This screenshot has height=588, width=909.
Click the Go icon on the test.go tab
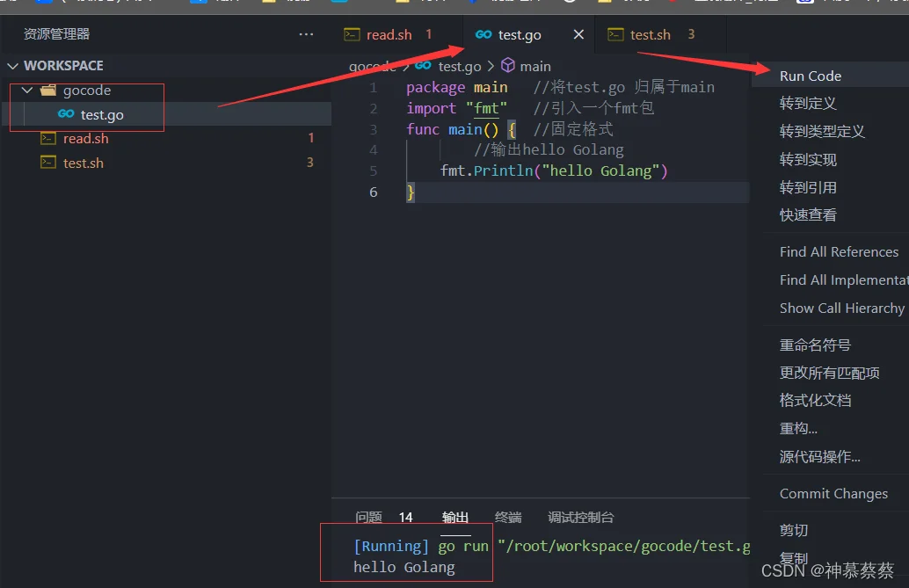484,34
